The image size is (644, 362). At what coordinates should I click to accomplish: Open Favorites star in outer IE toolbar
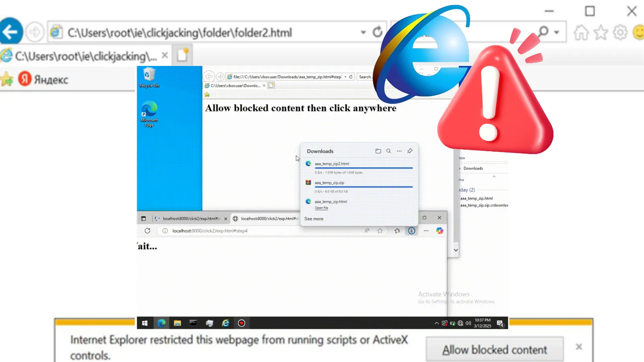pos(601,32)
